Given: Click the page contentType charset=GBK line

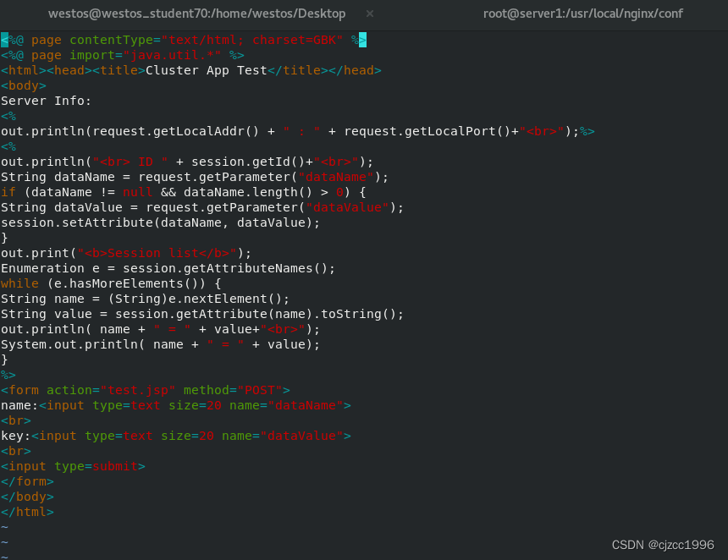Looking at the screenshot, I should coord(182,39).
